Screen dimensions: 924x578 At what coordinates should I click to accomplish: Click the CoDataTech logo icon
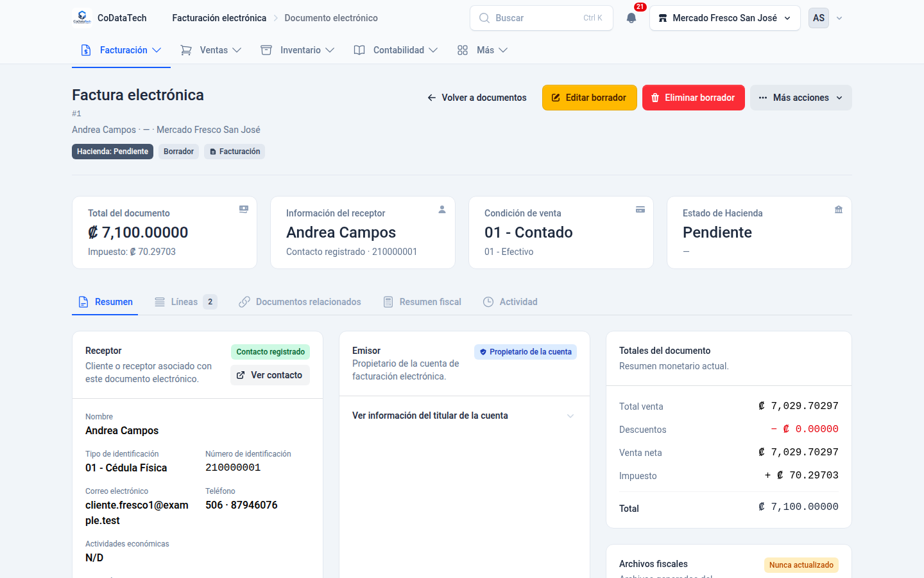tap(82, 18)
